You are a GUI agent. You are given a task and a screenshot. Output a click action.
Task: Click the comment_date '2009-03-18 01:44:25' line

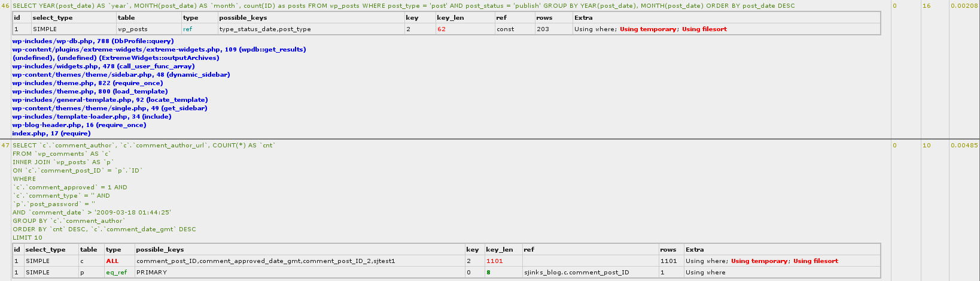tap(92, 213)
